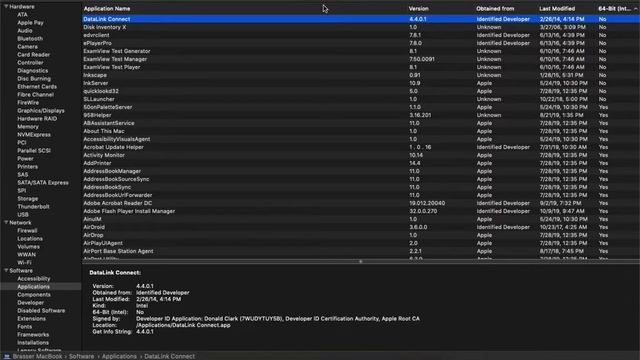Open Audio hardware section

coord(25,31)
